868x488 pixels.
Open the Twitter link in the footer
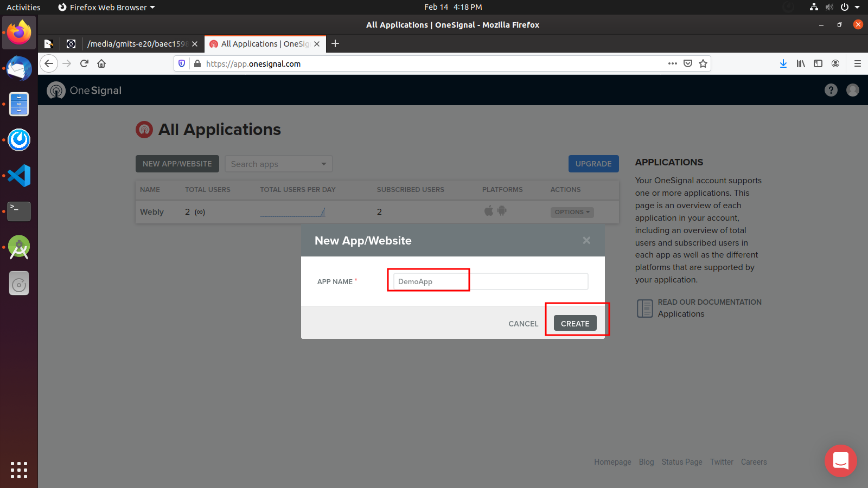point(721,461)
